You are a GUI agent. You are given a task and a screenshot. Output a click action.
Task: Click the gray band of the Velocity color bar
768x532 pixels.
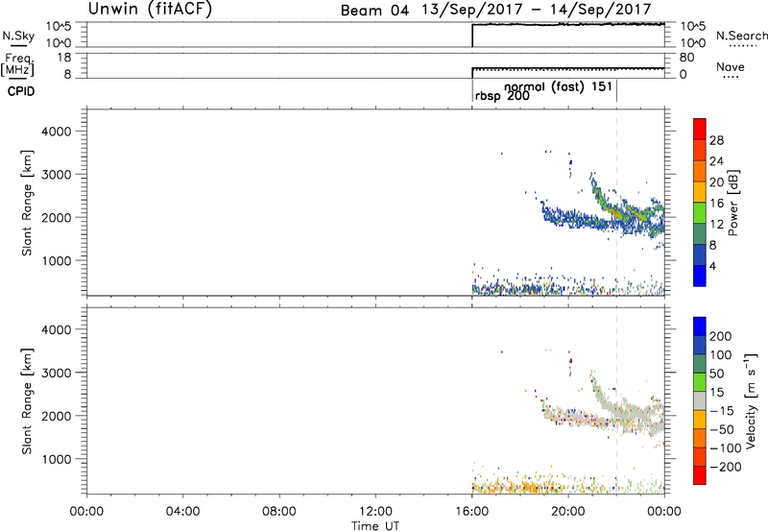click(x=700, y=401)
